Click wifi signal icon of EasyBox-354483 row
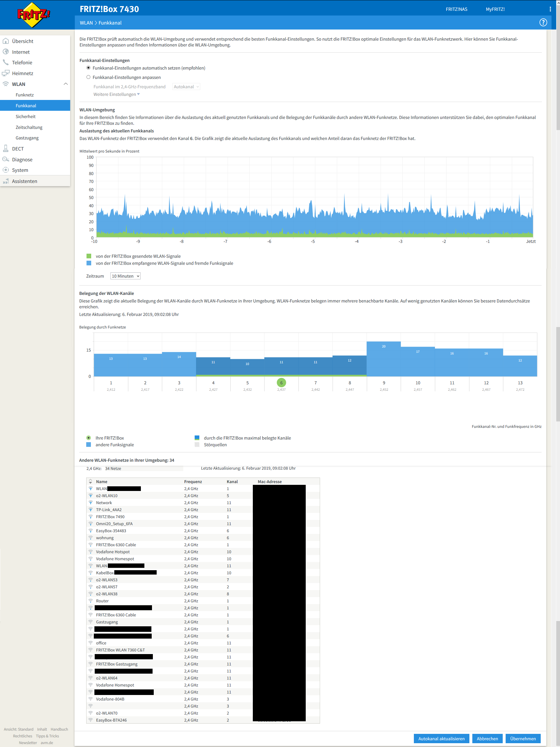Screen dimensions: 560x747 click(91, 530)
